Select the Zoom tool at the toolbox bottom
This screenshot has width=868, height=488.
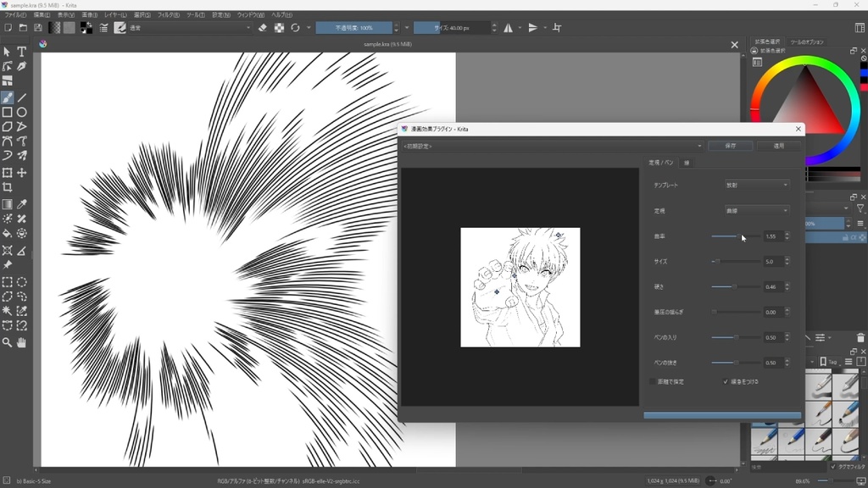(x=8, y=343)
